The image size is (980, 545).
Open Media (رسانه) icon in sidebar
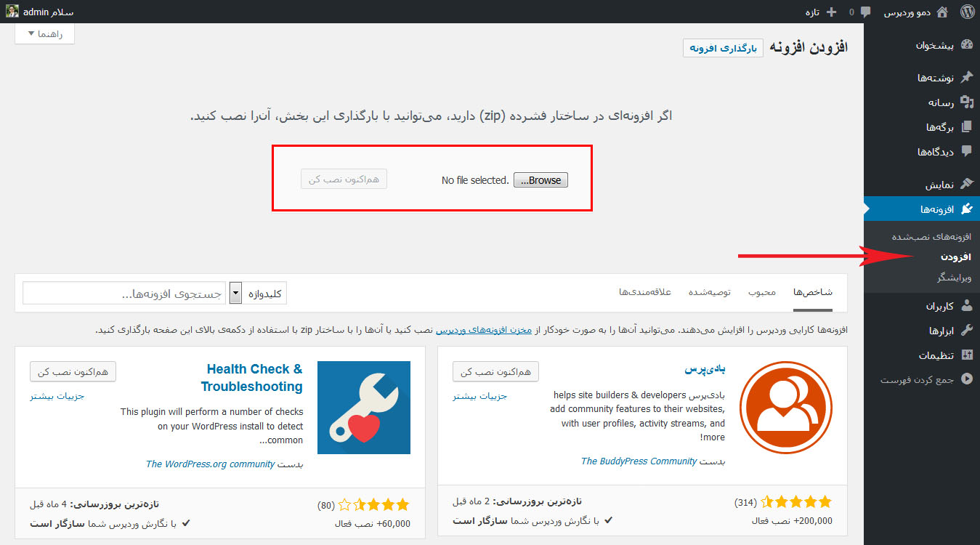pyautogui.click(x=966, y=102)
